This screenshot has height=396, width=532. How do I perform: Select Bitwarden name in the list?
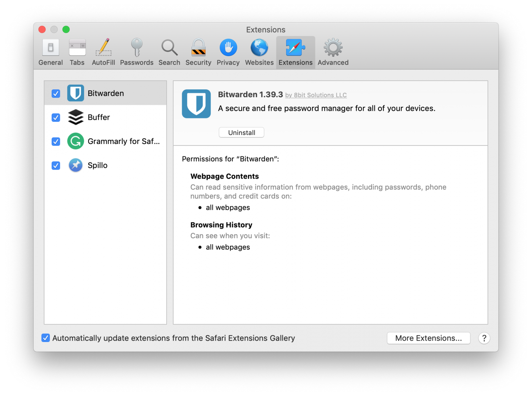pyautogui.click(x=106, y=93)
